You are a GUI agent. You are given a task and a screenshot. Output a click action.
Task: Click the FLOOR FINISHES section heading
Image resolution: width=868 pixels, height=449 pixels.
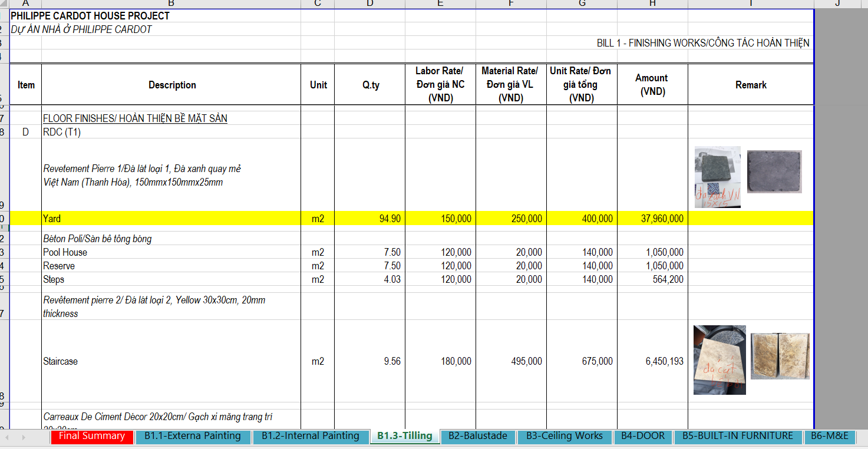point(135,118)
